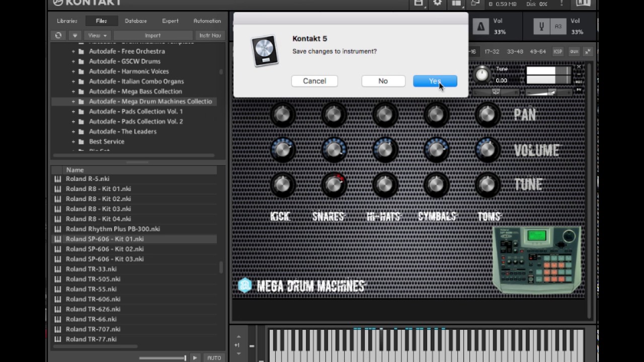Open the workspace layout panel icon
This screenshot has height=362, width=644.
click(456, 3)
